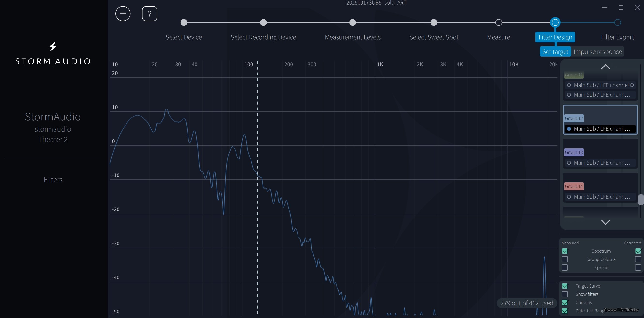Select the Set target tab
Screen dimensions: 644x318
555,51
